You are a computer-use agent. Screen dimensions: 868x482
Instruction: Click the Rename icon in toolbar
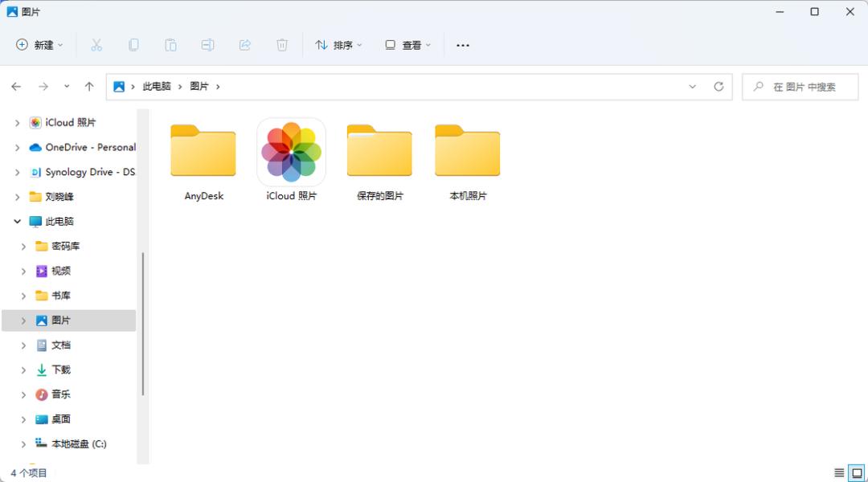coord(207,45)
